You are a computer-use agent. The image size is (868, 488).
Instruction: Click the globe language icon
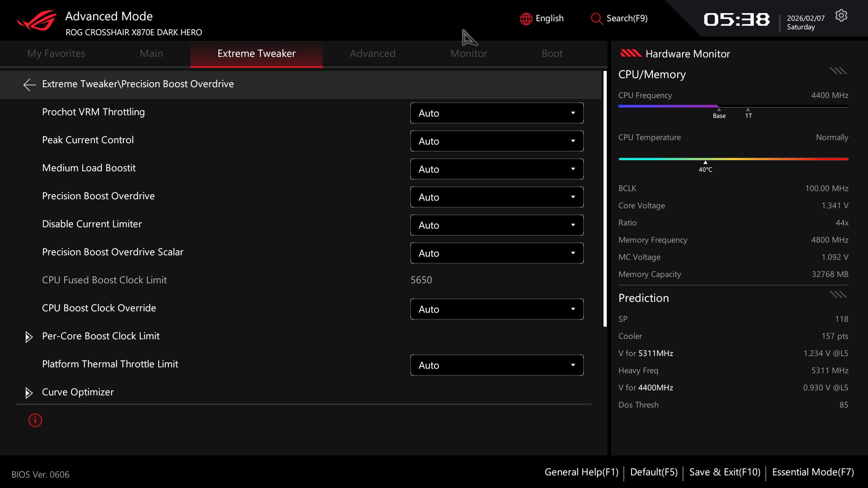coord(526,19)
